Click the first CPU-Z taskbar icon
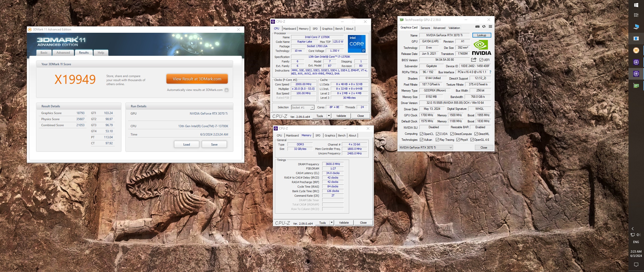644x272 pixels. tap(636, 62)
